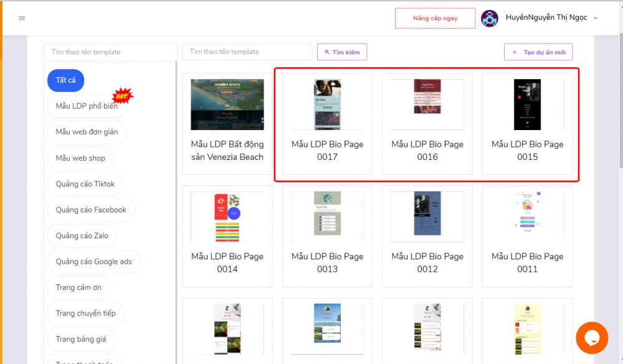The image size is (623, 364).
Task: Click the Mẫu LDP Bio Page 0014 title
Action: 227,263
